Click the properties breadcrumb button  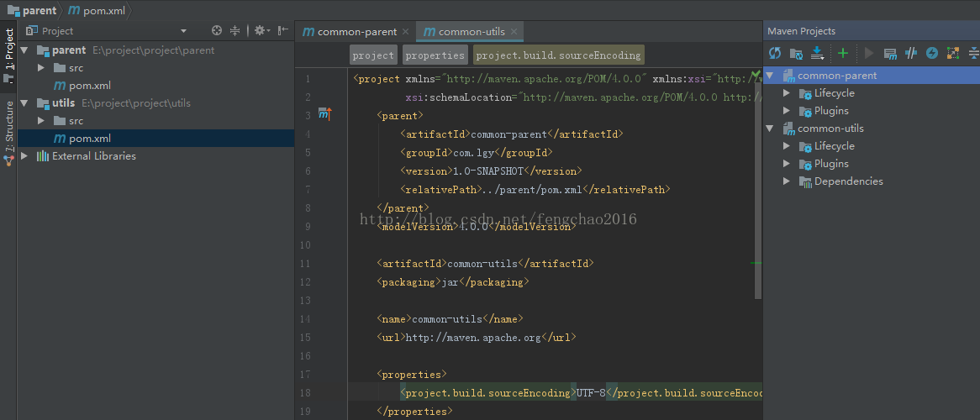click(435, 55)
